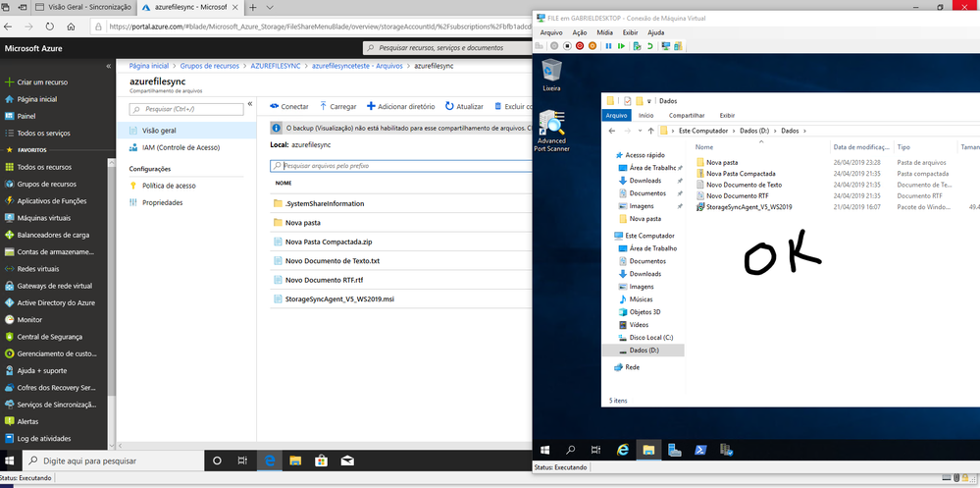Click the Cortana circle on host taskbar
This screenshot has width=980, height=488.
point(218,461)
